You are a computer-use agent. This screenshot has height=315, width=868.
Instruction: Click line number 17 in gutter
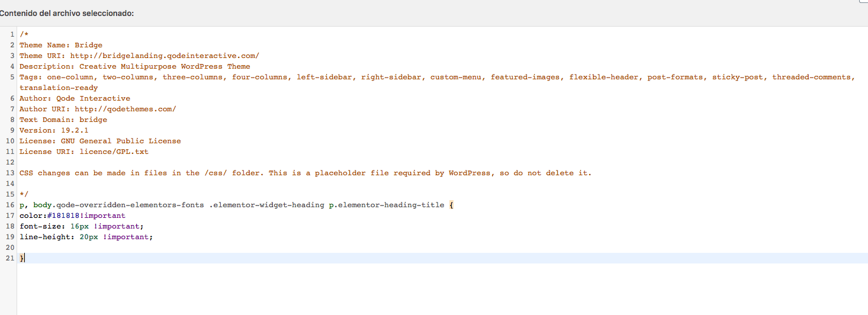pos(10,216)
